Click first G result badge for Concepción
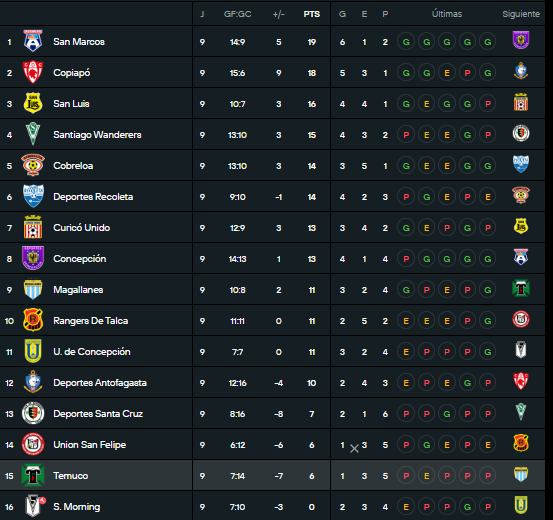553x520 pixels. (x=426, y=259)
